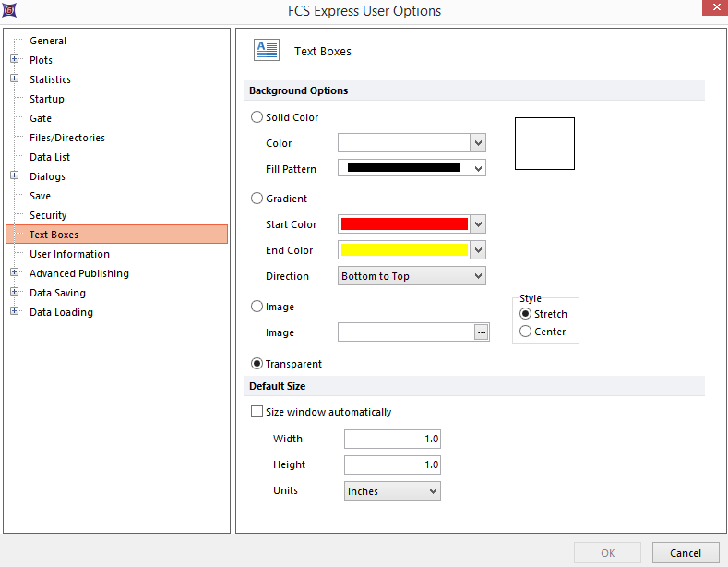The width and height of the screenshot is (728, 567).
Task: Click the Text Boxes header icon
Action: [x=267, y=51]
